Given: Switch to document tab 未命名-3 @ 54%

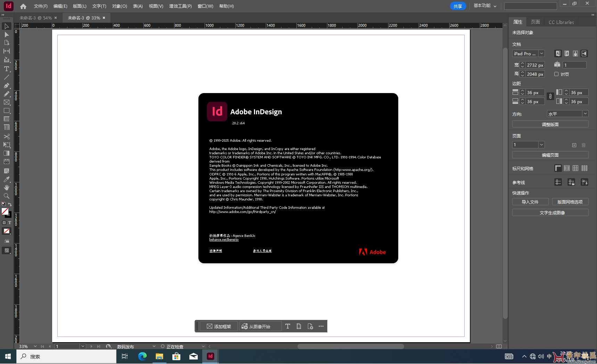Looking at the screenshot, I should pos(35,18).
